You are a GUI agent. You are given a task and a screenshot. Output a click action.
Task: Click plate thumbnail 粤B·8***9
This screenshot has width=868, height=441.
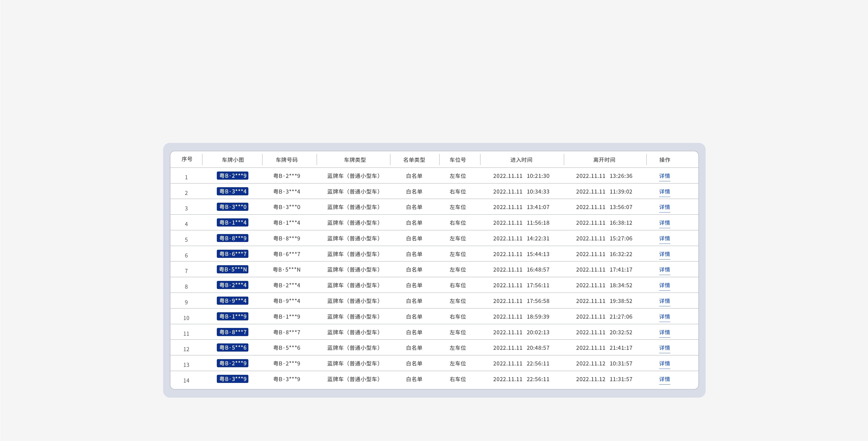click(x=232, y=238)
